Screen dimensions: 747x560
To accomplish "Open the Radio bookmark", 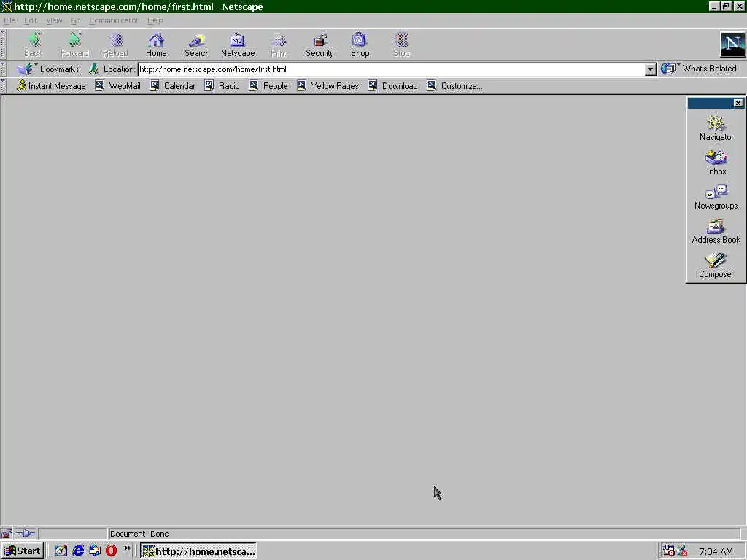I will (x=222, y=86).
